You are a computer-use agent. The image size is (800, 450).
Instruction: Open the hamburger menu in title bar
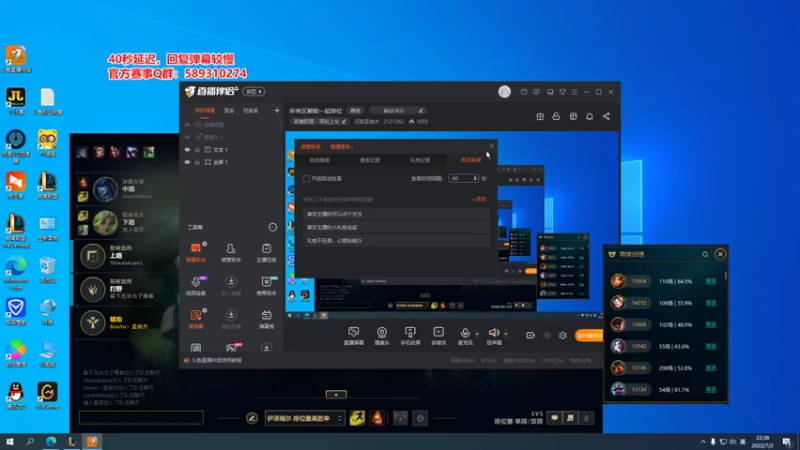point(574,92)
